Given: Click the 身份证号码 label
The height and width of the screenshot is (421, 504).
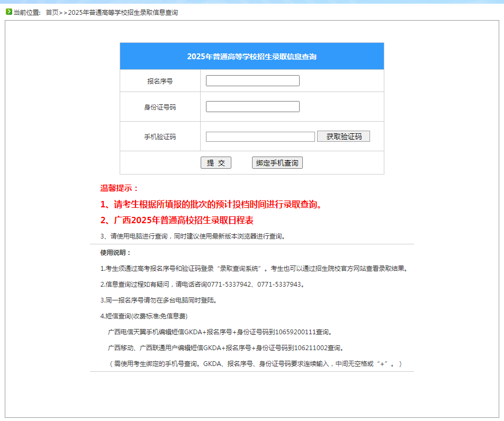Looking at the screenshot, I should [160, 107].
